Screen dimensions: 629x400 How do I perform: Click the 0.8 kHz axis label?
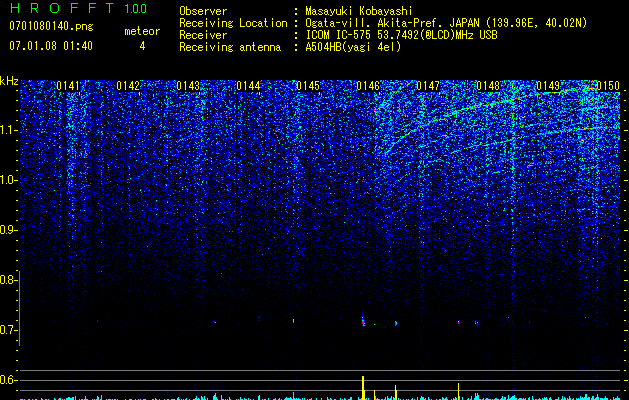8,280
